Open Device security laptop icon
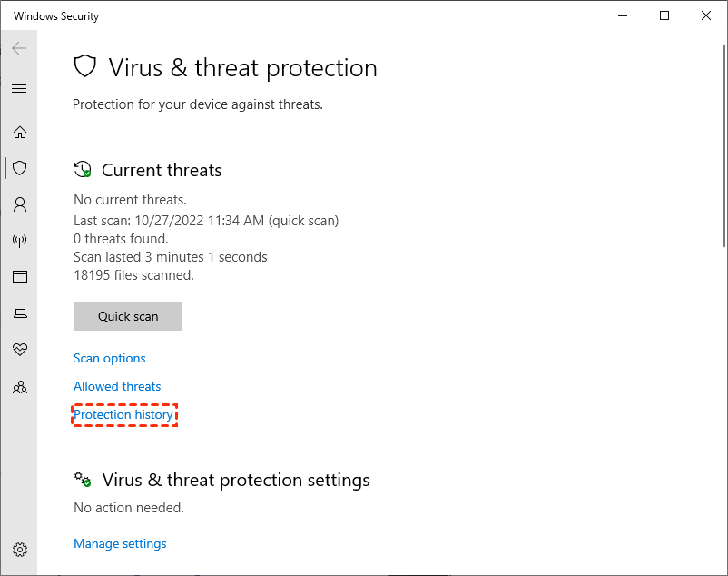The width and height of the screenshot is (728, 576). click(x=19, y=313)
